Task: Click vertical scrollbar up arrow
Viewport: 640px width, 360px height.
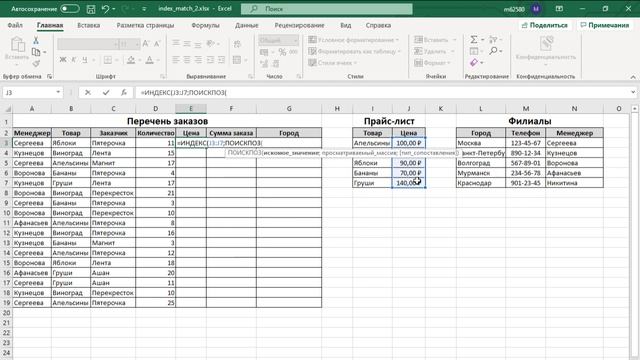Action: pyautogui.click(x=635, y=109)
